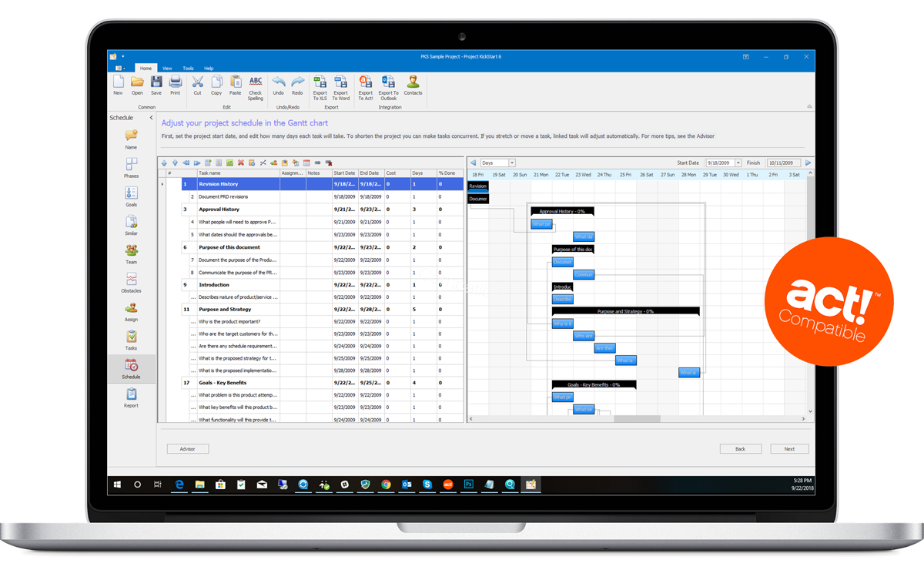The width and height of the screenshot is (924, 570).
Task: Collapse the Schedule sidebar panel
Action: tap(149, 118)
